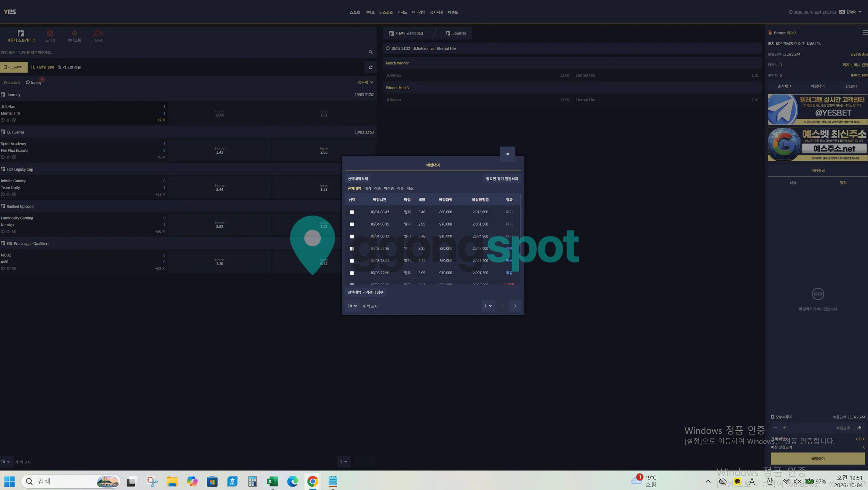Open Calculator from the taskbar
868x490 pixels.
tap(252, 481)
